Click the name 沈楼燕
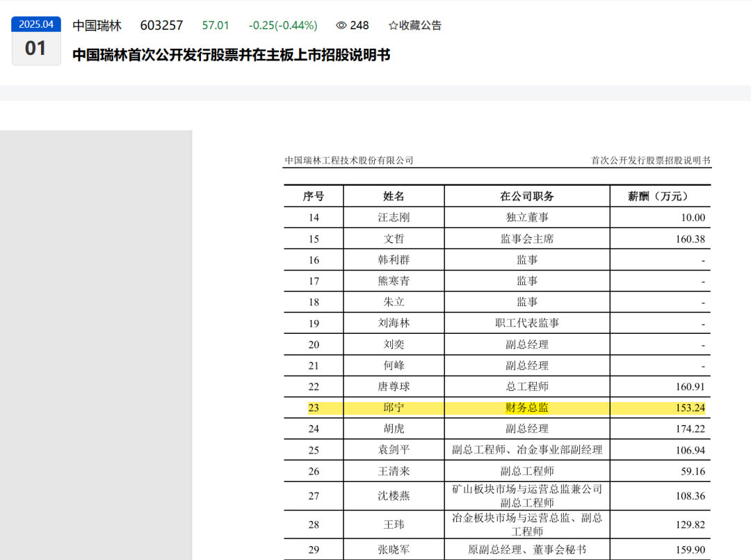Screen dimensions: 751x560 pyautogui.click(x=394, y=496)
